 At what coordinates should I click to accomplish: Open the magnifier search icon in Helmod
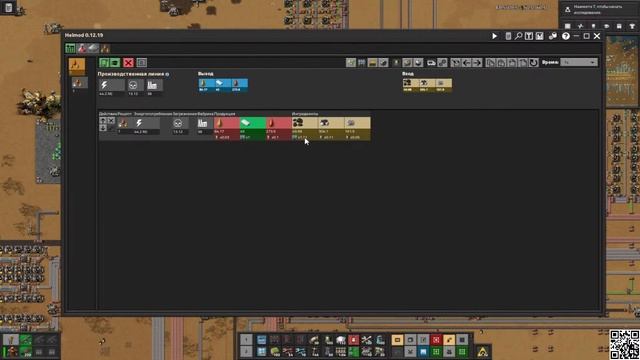tap(518, 36)
